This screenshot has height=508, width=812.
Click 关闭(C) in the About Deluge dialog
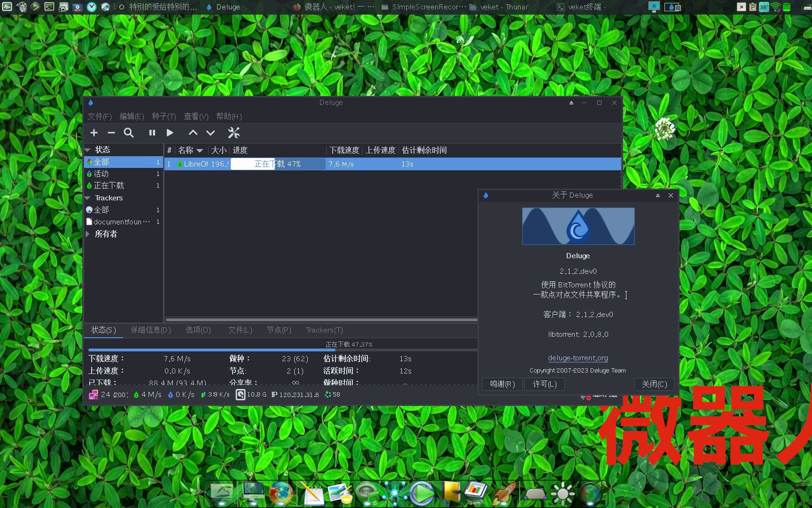click(x=655, y=384)
